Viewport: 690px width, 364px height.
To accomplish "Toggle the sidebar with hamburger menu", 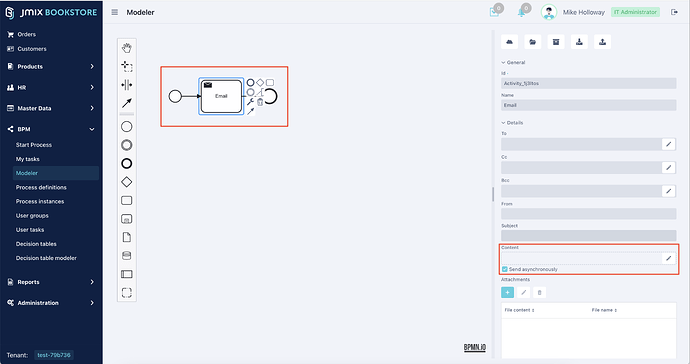I will [x=114, y=12].
